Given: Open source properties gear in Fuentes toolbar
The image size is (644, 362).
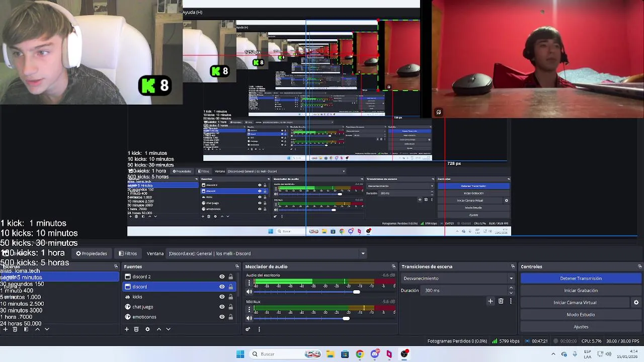Looking at the screenshot, I should coord(147,329).
